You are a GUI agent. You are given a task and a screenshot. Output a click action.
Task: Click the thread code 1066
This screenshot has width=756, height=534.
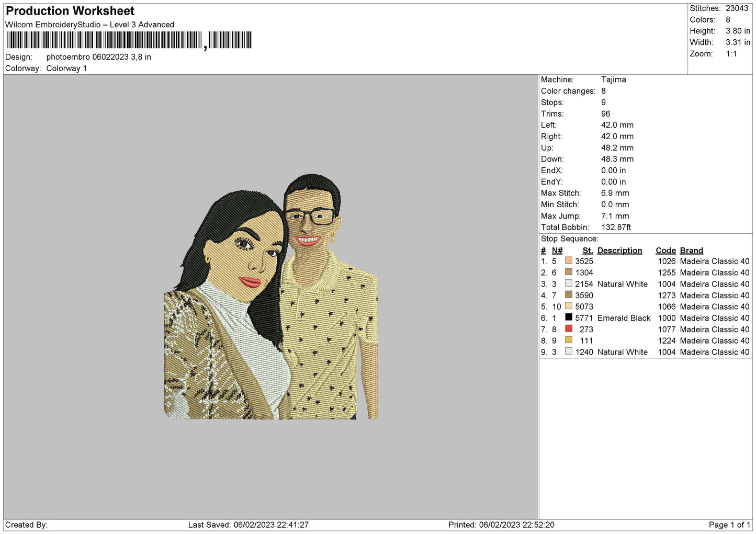click(x=667, y=306)
